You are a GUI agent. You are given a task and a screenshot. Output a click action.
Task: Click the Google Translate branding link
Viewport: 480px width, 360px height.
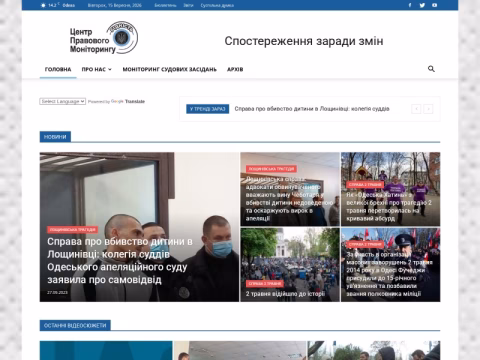click(x=128, y=101)
